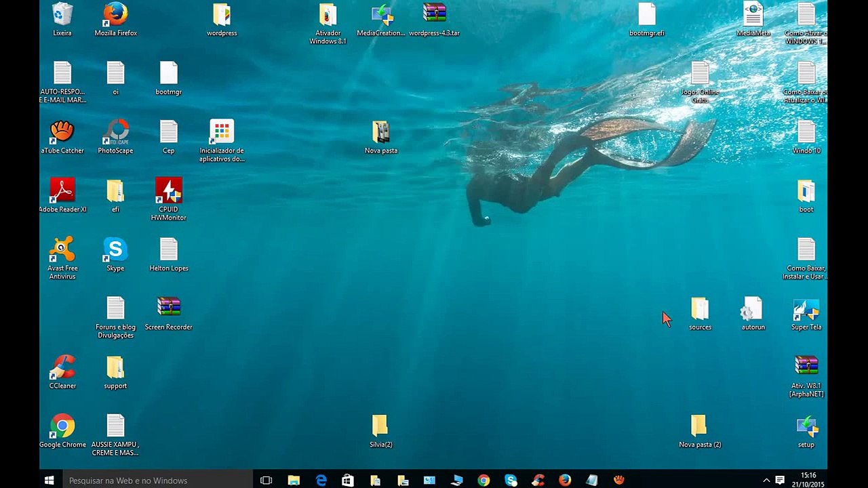The image size is (868, 488).
Task: Select the Super Tela shortcut icon
Action: 806,313
